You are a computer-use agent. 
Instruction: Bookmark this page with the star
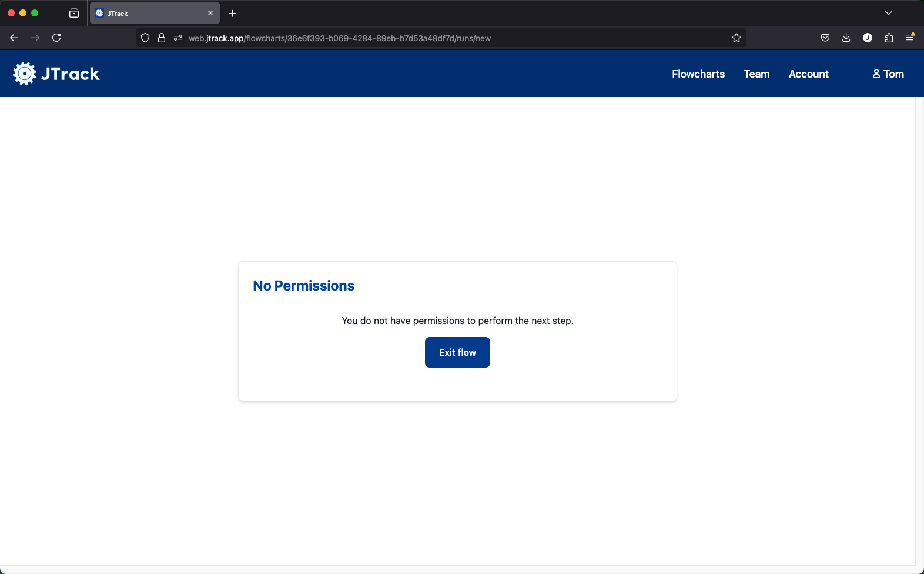736,38
